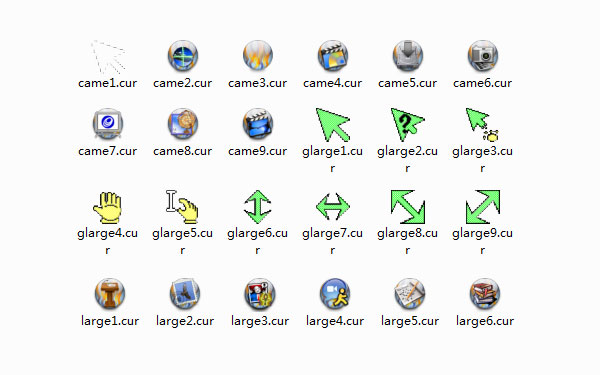This screenshot has width=600, height=375.
Task: Select the came1.cur dotted arrow cursor file
Action: (108, 57)
